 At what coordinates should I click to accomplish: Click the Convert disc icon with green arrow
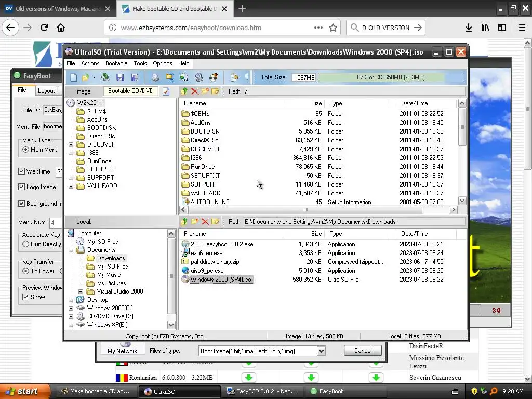184,77
